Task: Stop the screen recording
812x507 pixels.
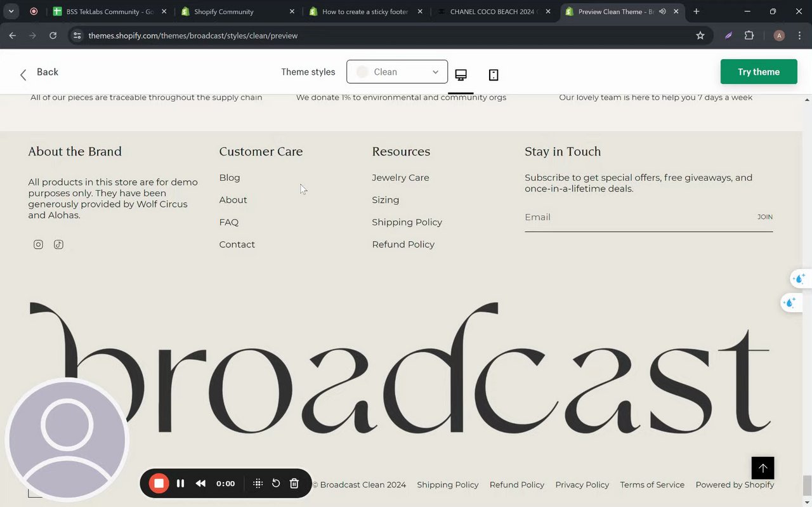Action: click(159, 484)
